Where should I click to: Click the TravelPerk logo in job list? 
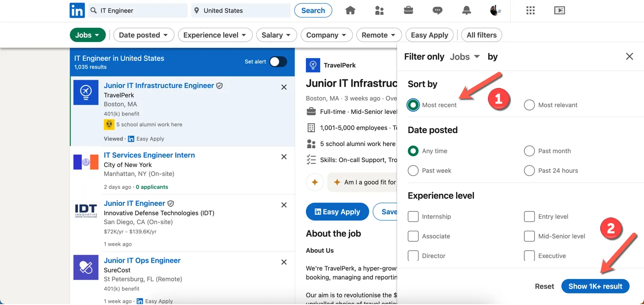86,92
